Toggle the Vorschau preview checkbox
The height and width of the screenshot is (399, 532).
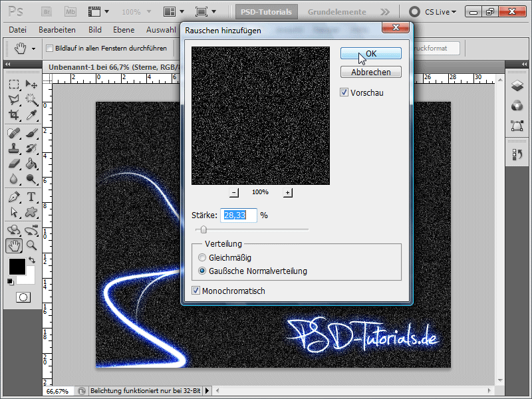344,92
